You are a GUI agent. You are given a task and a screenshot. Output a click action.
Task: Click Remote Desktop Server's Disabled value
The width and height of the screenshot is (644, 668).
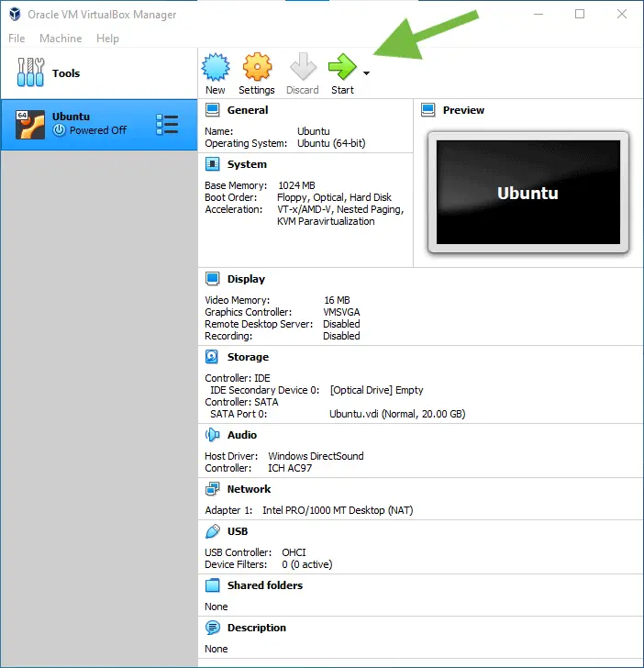click(341, 324)
